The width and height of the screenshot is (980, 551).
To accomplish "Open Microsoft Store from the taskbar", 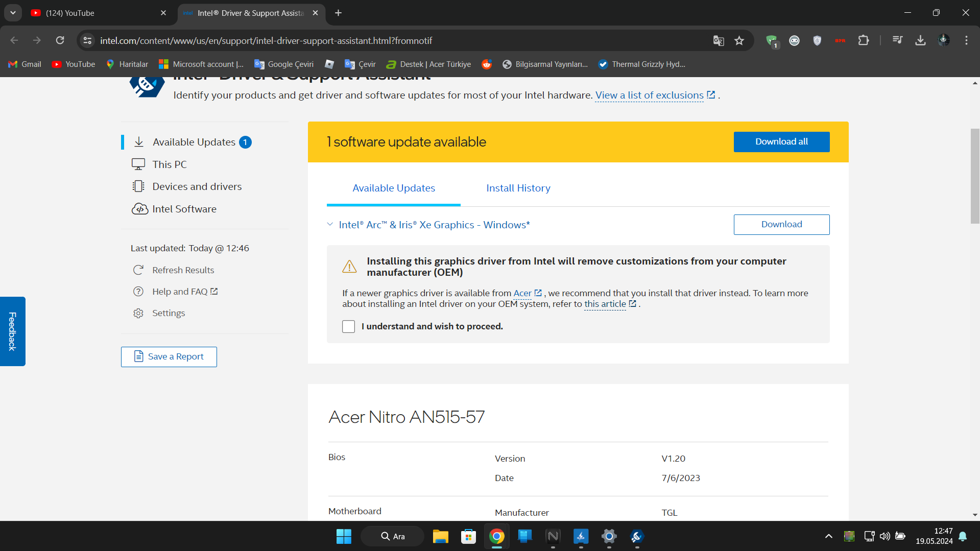I will [468, 536].
